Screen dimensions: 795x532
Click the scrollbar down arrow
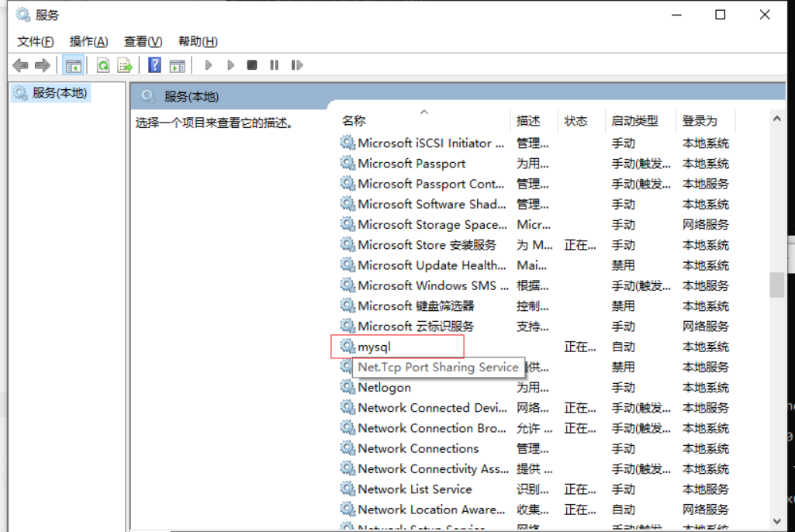coord(776,521)
